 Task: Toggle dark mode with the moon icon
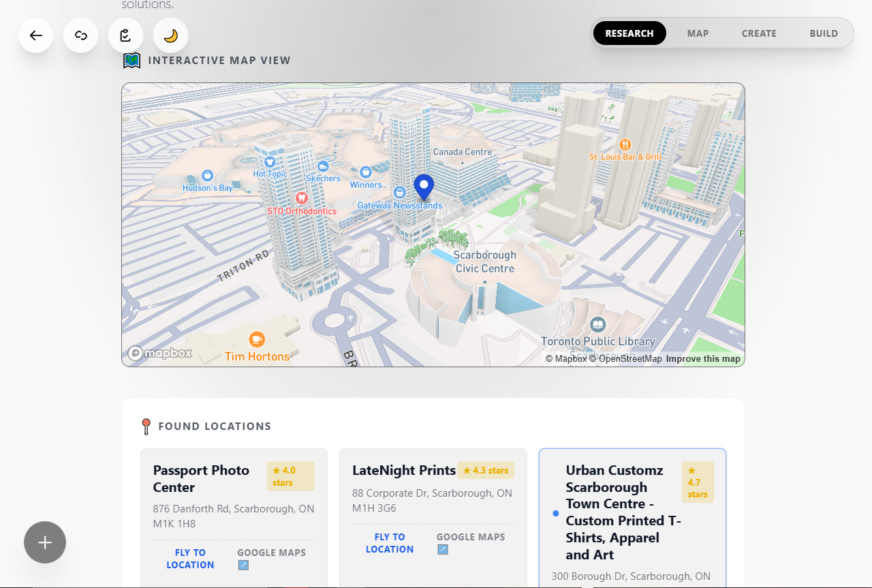tap(171, 35)
